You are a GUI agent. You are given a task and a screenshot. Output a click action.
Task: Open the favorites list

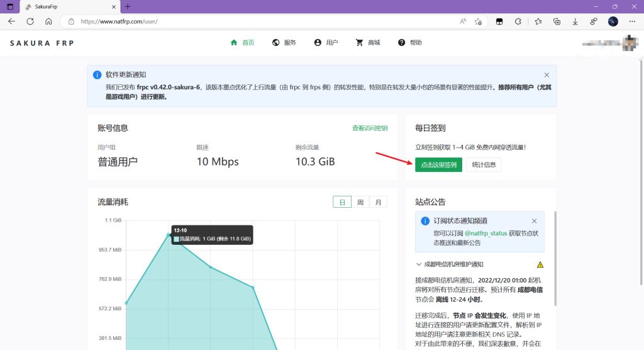pos(538,21)
